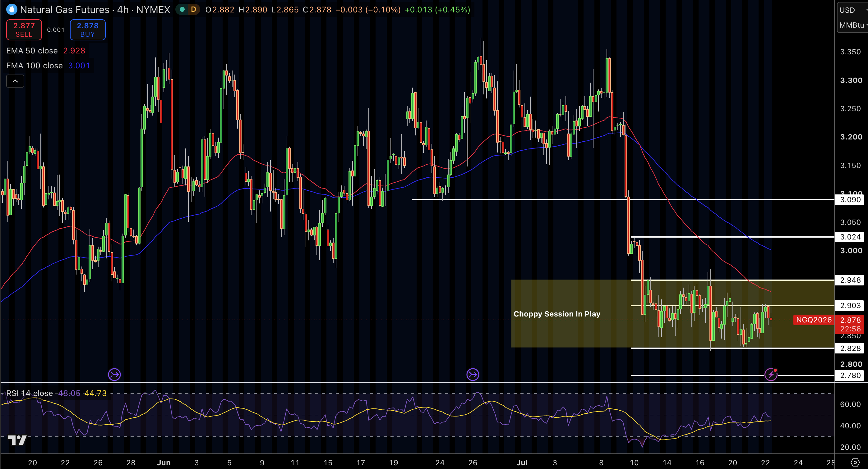Click the 3.024 horizontal line price label
This screenshot has width=868, height=469.
pyautogui.click(x=850, y=237)
